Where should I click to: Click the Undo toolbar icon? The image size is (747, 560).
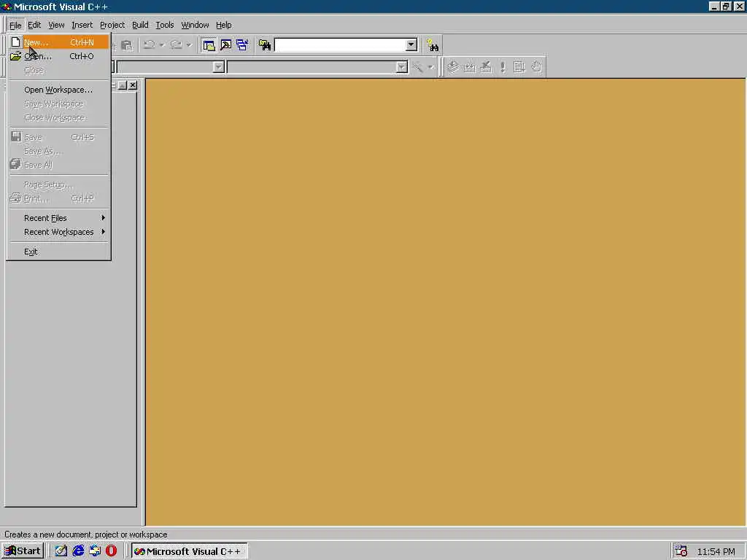149,45
